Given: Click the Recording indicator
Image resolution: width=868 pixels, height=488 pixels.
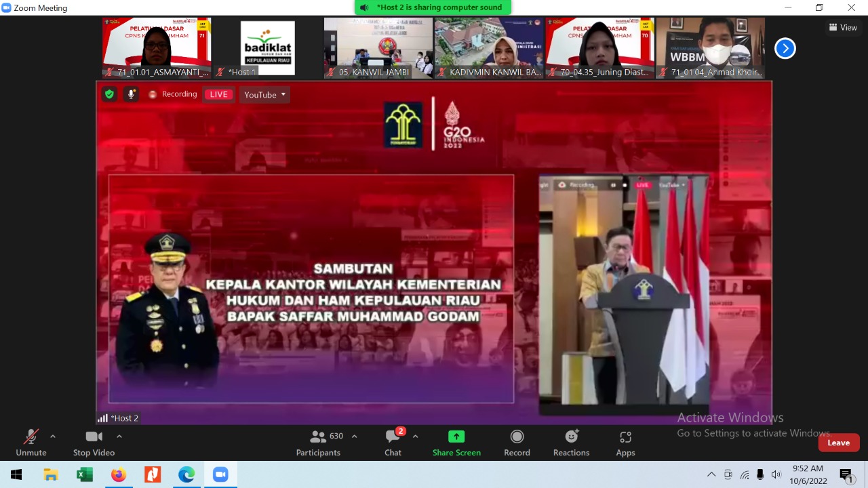Looking at the screenshot, I should 173,94.
